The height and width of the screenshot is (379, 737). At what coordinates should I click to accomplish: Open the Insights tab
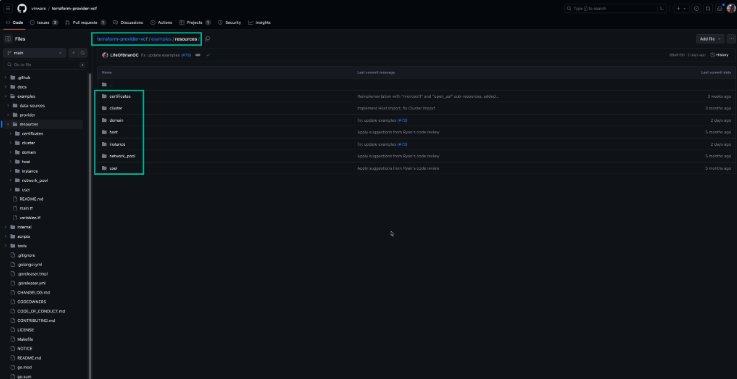pos(259,23)
